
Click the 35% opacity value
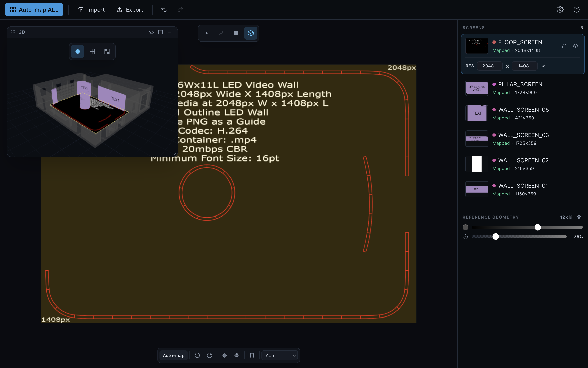point(578,237)
